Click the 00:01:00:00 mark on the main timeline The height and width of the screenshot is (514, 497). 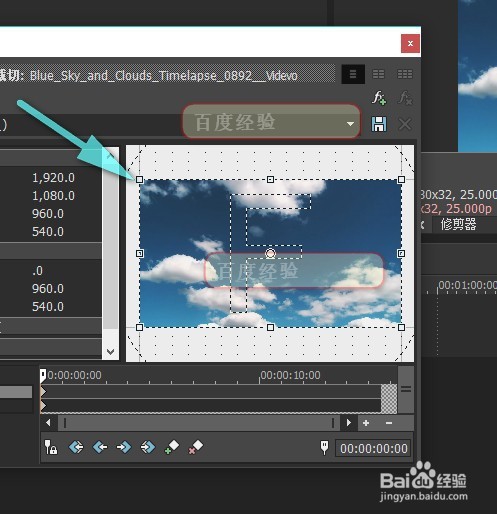(467, 285)
